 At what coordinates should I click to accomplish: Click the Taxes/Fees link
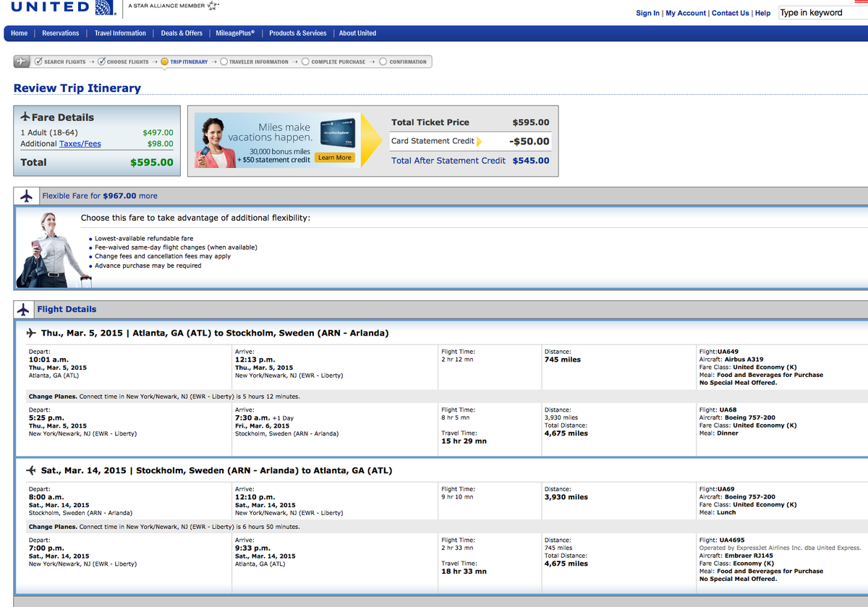80,144
